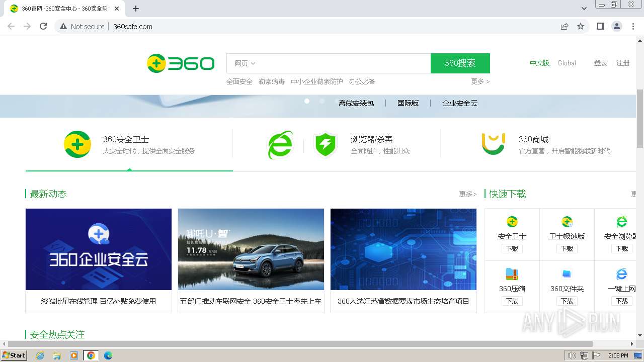Open blue circuit chip news thumbnail

(x=404, y=249)
